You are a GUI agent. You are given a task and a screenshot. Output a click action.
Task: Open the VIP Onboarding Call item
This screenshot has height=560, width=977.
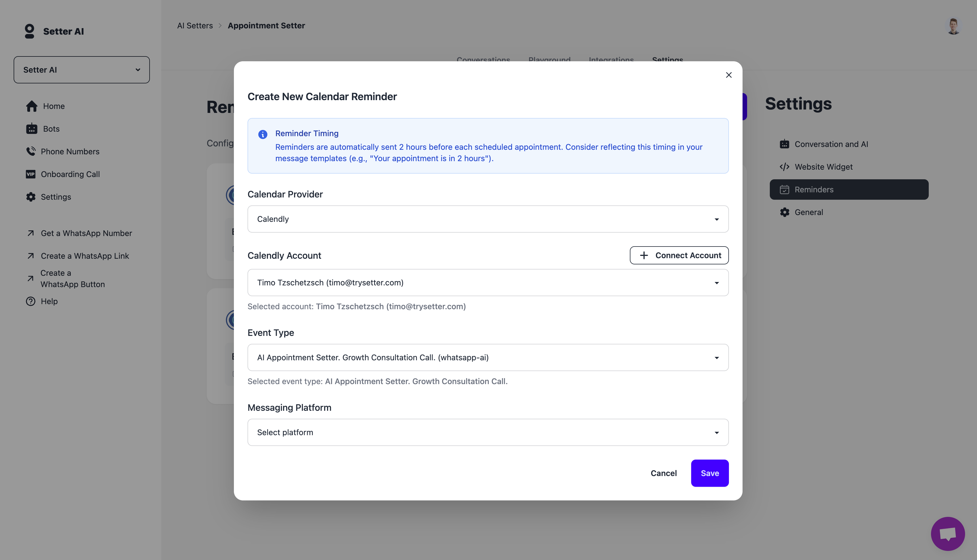pos(70,174)
